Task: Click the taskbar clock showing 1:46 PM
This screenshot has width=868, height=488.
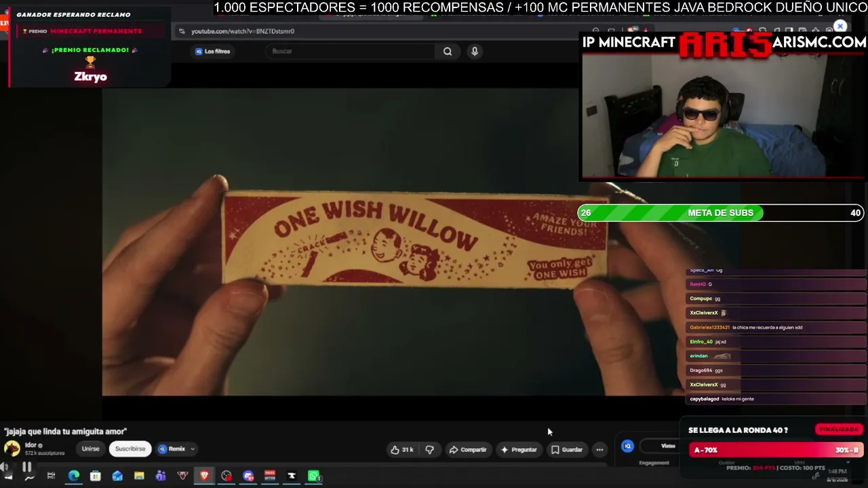Action: pos(837,471)
